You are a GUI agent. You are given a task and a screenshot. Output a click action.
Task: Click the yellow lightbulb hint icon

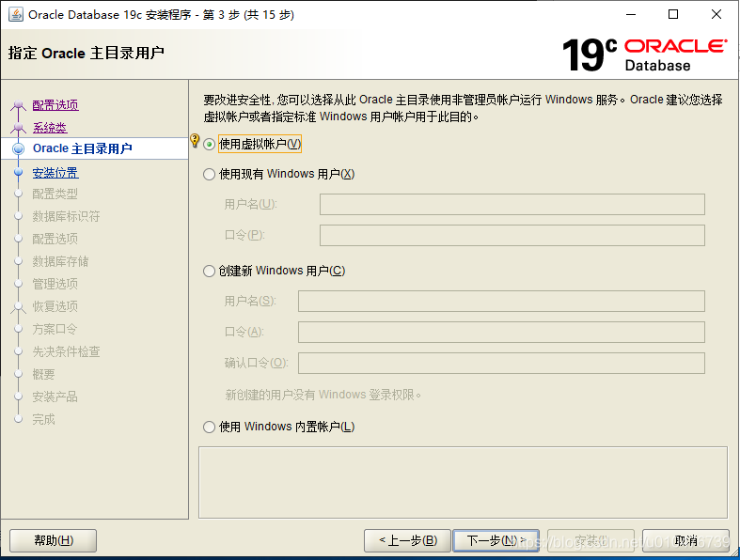(x=195, y=141)
